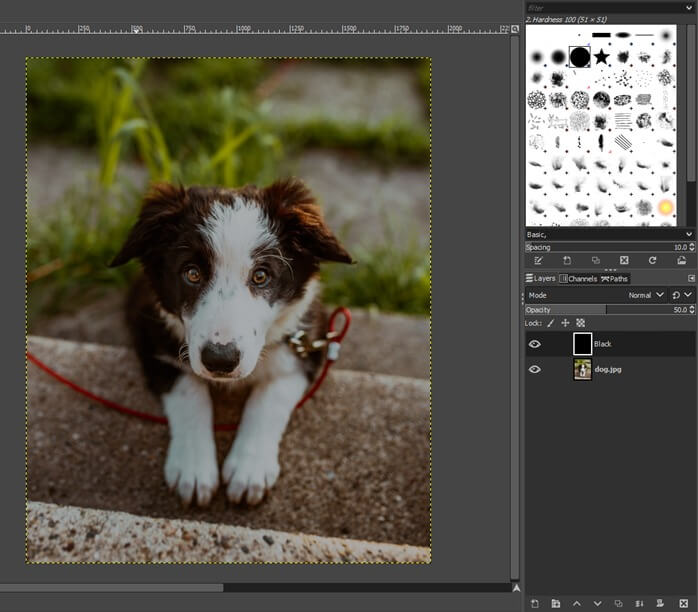Click the edit brush icon
Image resolution: width=698 pixels, height=612 pixels.
[538, 260]
